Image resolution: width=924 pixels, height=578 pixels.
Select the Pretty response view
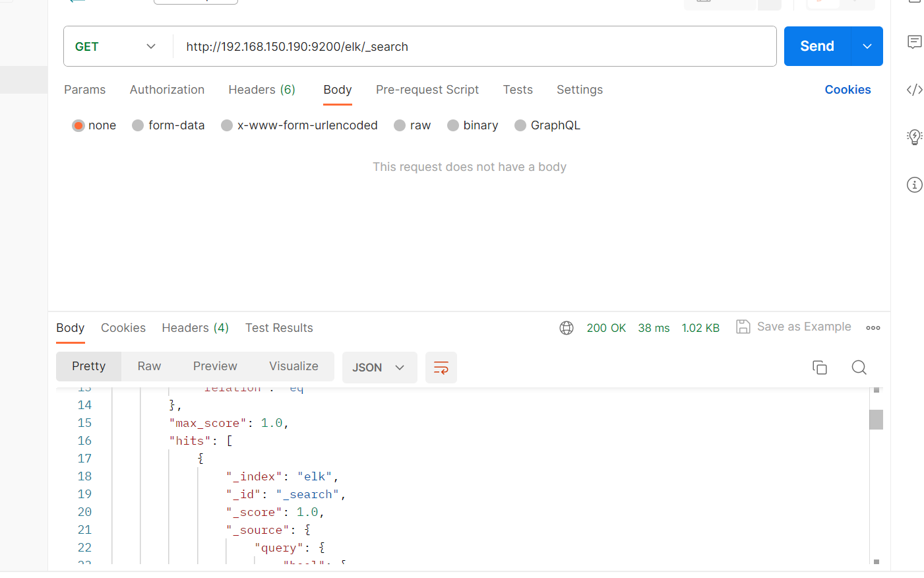coord(88,366)
